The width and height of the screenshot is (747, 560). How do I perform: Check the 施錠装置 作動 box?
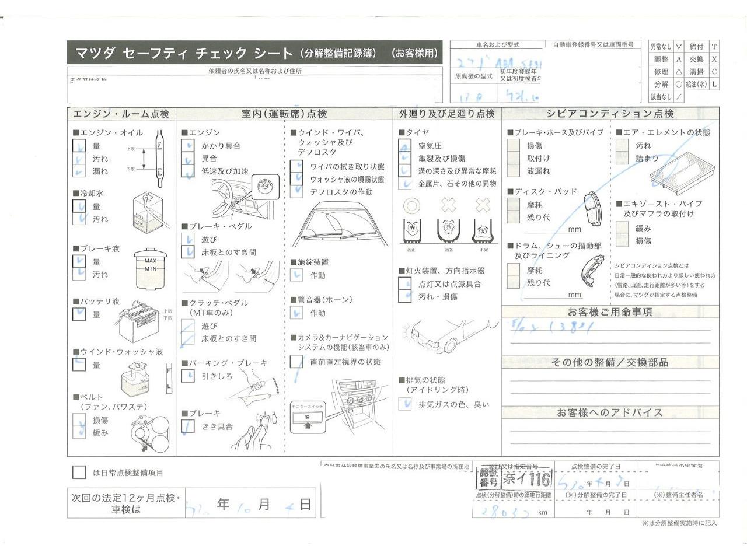[x=296, y=275]
